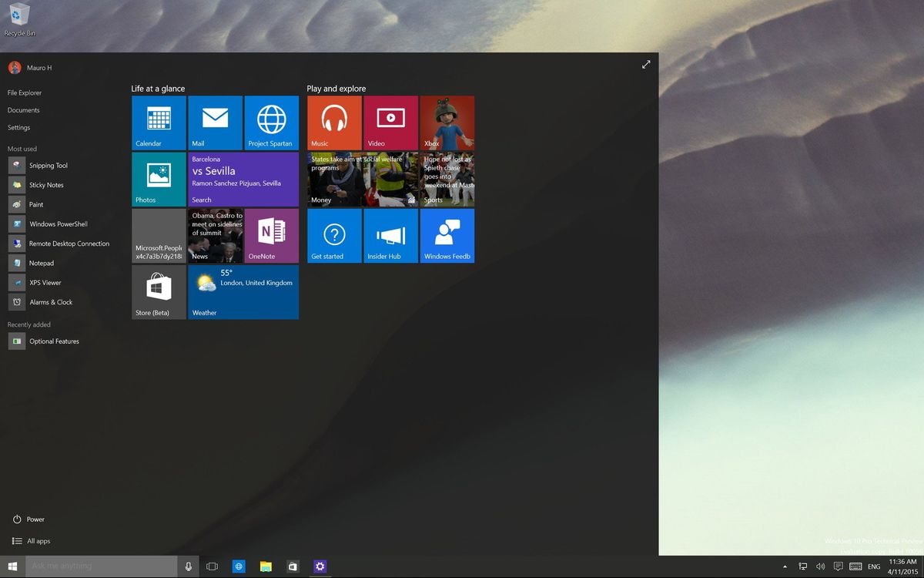The image size is (924, 578).
Task: Click the Ask me anything search box
Action: (100, 566)
